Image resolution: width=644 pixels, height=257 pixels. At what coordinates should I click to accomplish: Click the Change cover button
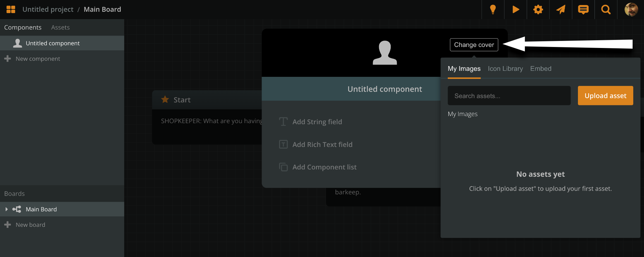474,45
